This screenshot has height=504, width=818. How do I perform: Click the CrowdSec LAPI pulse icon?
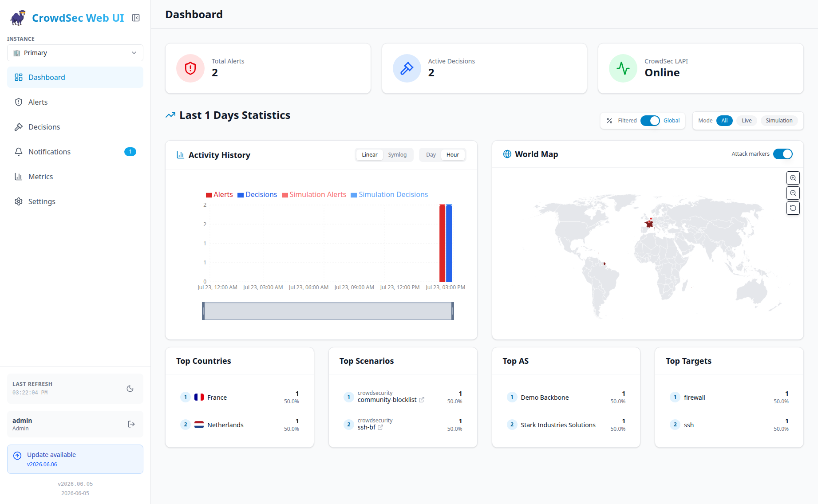623,68
